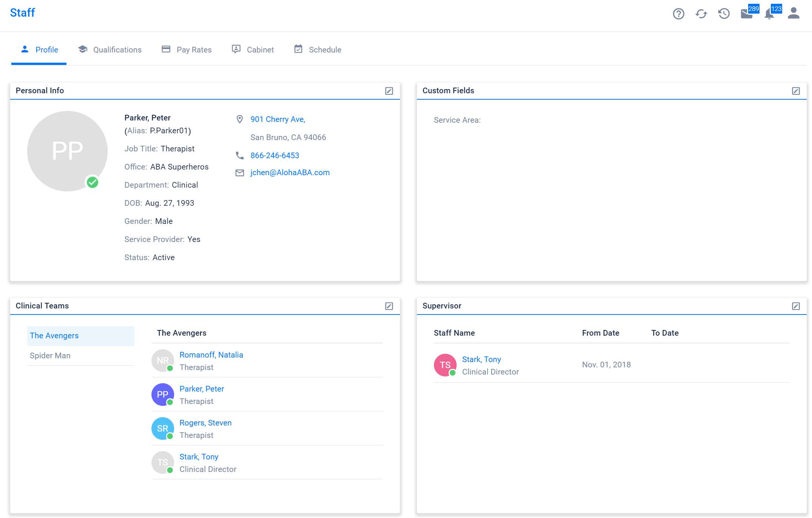Edit the Clinical Teams panel
Image resolution: width=812 pixels, height=518 pixels.
[389, 306]
